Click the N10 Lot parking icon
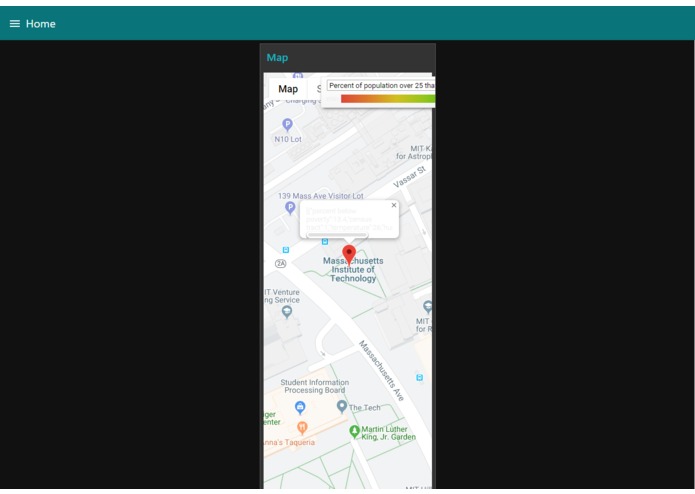Viewport: 695px width, 494px height. pos(287,125)
